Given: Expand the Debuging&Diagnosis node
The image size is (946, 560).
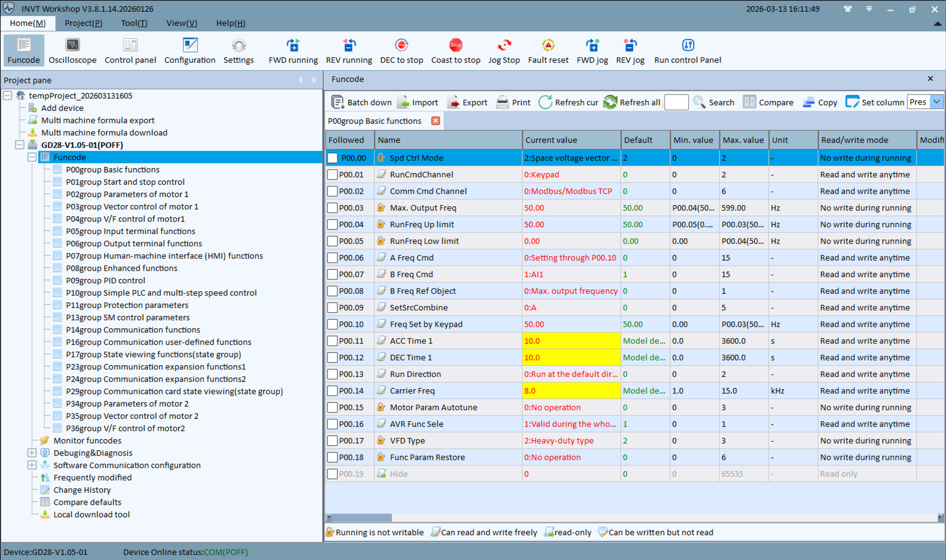Looking at the screenshot, I should pos(32,453).
